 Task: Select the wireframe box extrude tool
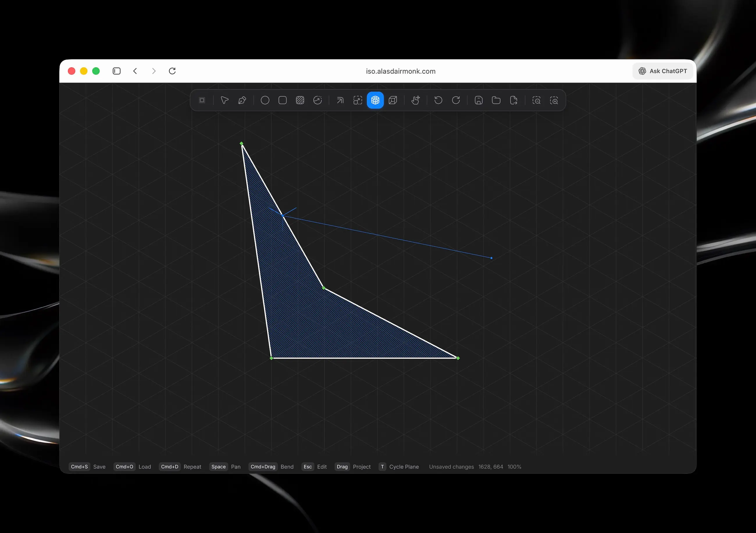393,100
